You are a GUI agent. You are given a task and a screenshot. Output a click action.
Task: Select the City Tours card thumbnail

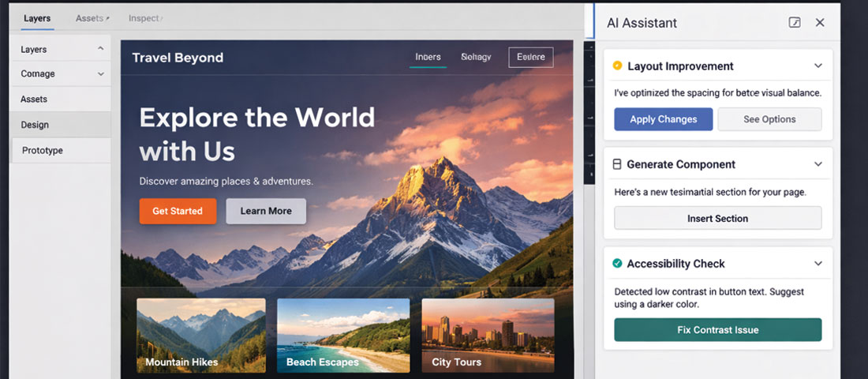click(488, 336)
